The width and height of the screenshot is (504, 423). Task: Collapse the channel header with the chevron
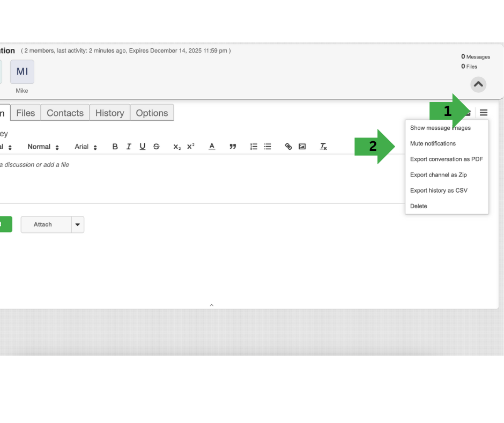click(x=478, y=85)
